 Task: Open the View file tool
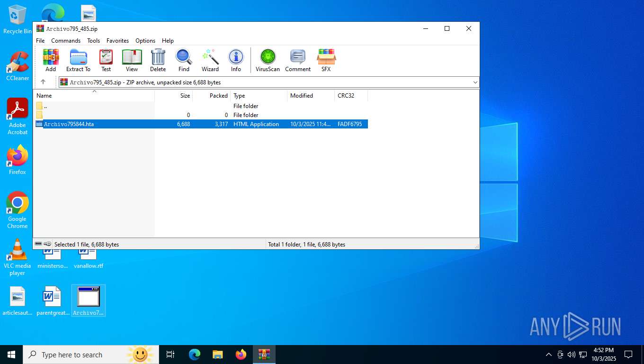[132, 60]
